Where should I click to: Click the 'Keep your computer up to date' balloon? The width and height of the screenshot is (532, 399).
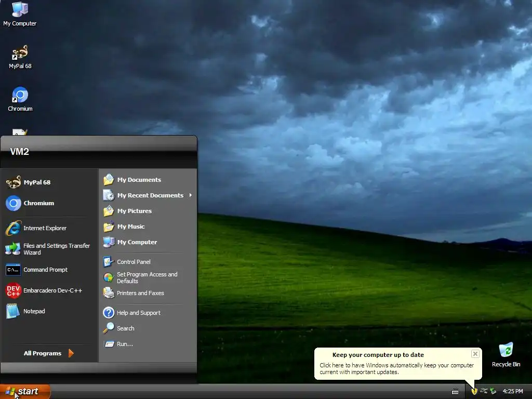coord(398,363)
